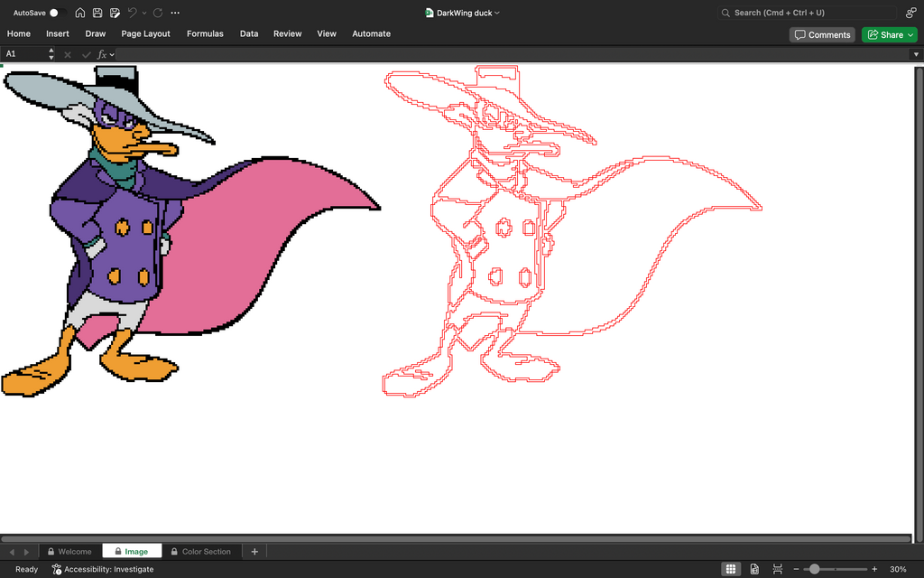Viewport: 924px width, 578px height.
Task: Open the View ribbon tab
Action: coord(327,33)
